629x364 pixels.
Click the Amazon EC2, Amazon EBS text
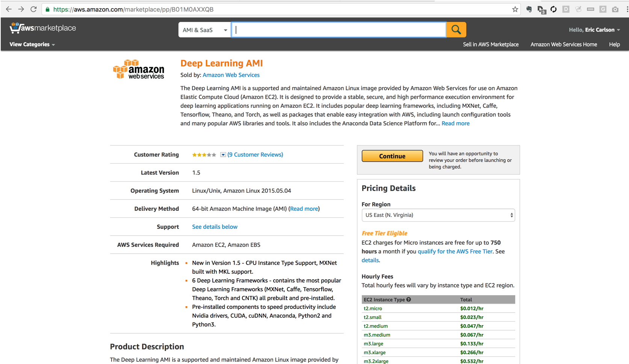point(226,245)
